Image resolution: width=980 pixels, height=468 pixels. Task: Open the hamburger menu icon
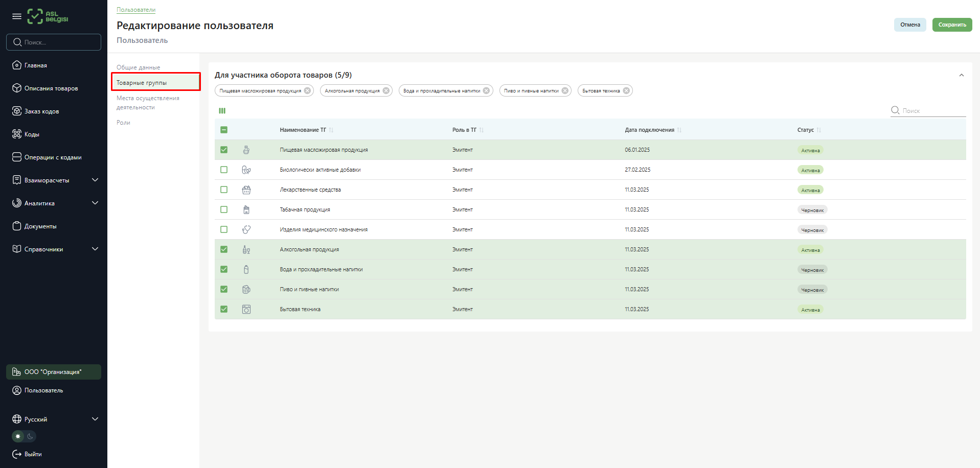(x=17, y=16)
